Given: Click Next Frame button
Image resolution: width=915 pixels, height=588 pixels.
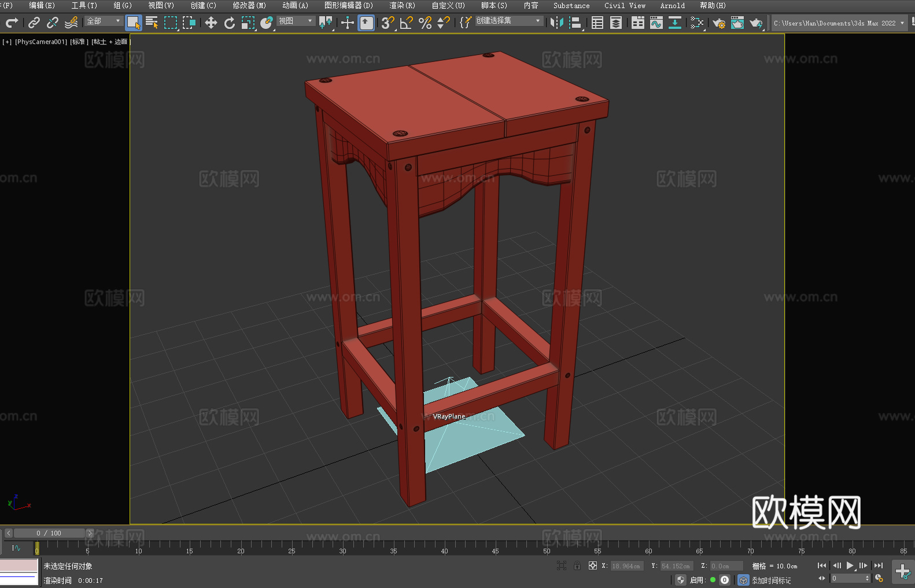Looking at the screenshot, I should 864,565.
